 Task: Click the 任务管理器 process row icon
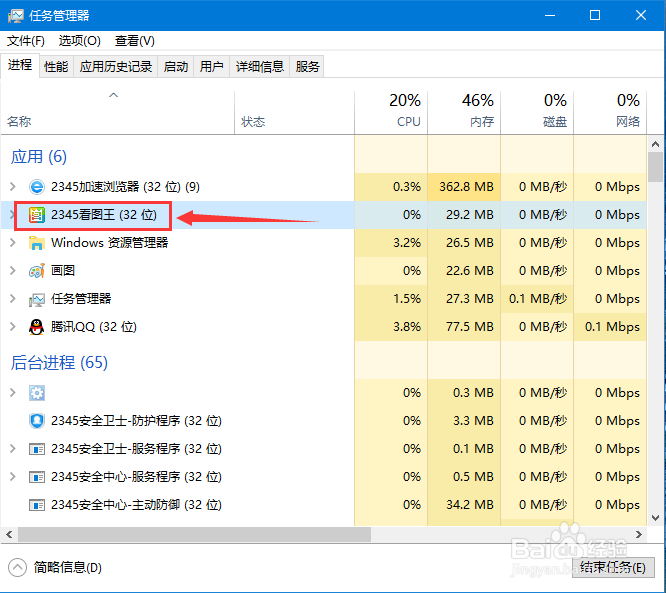click(x=37, y=299)
